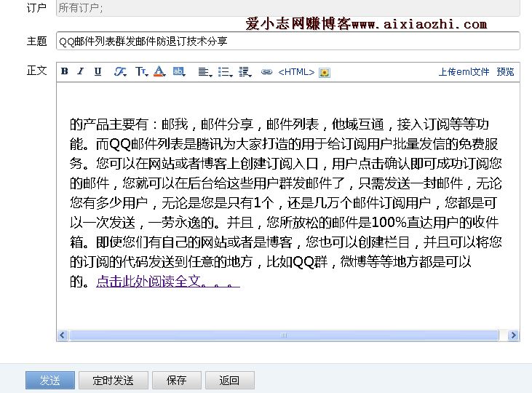Open the text alignment options

click(205, 72)
